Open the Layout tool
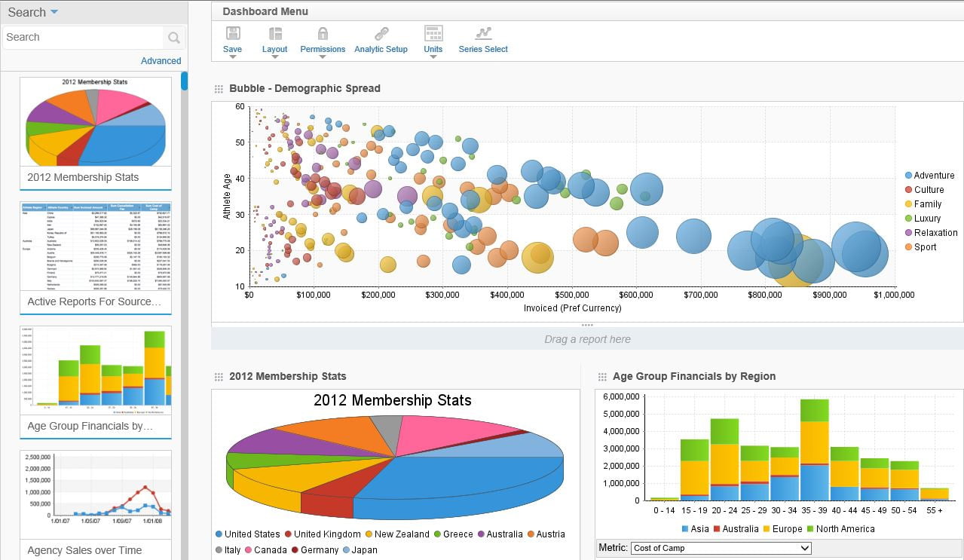 [x=274, y=34]
